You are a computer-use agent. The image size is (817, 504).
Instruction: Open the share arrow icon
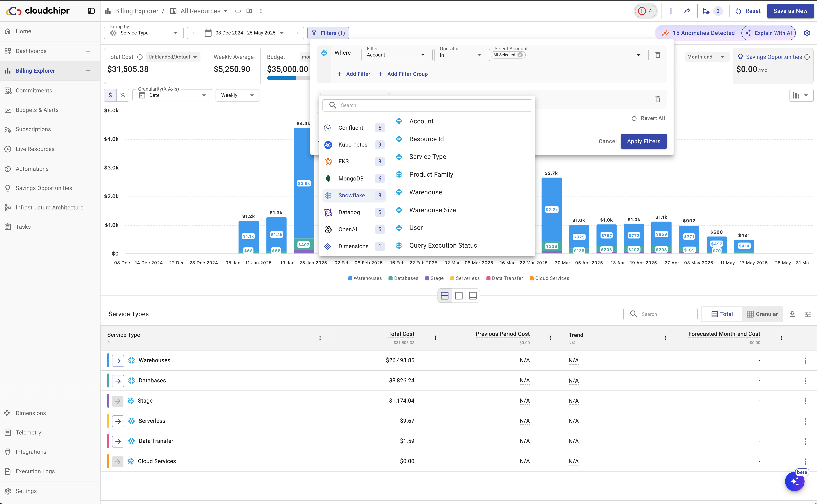pyautogui.click(x=687, y=11)
